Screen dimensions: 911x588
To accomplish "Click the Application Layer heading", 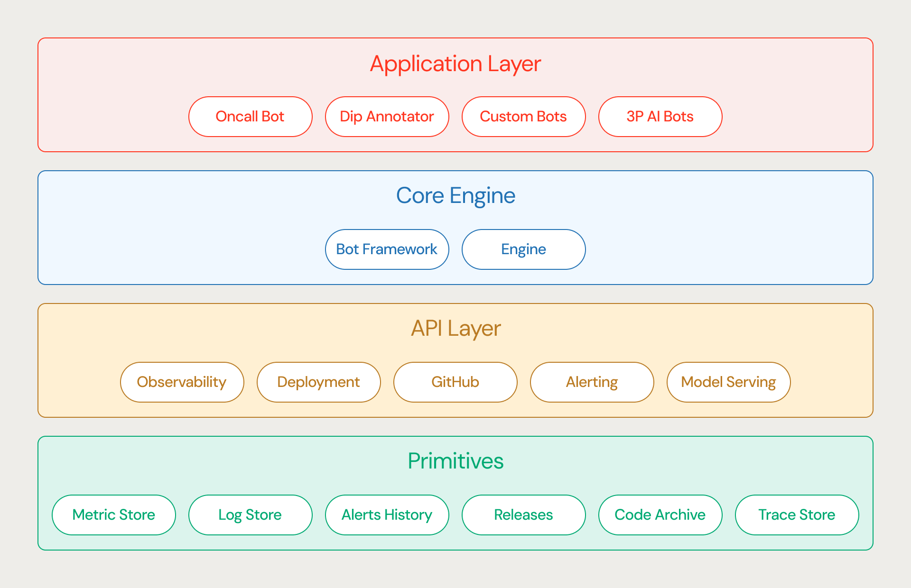I will [x=455, y=64].
